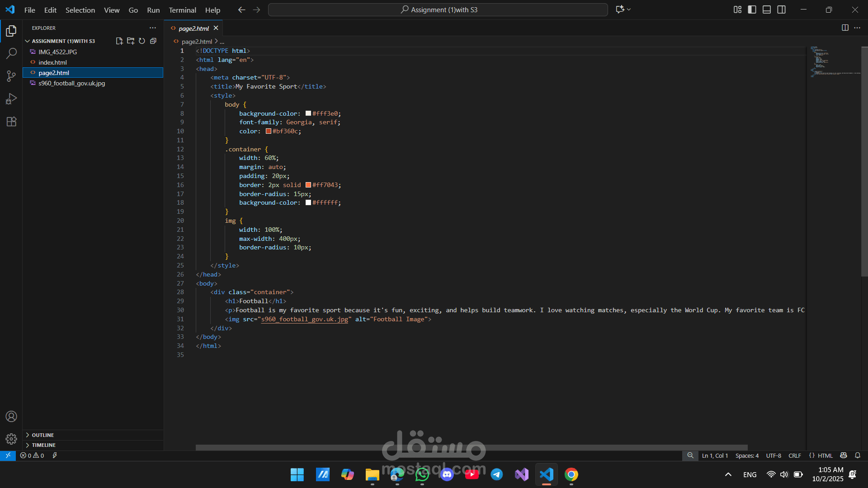Open the Go menu
Screen dimensions: 868x488
pyautogui.click(x=133, y=10)
